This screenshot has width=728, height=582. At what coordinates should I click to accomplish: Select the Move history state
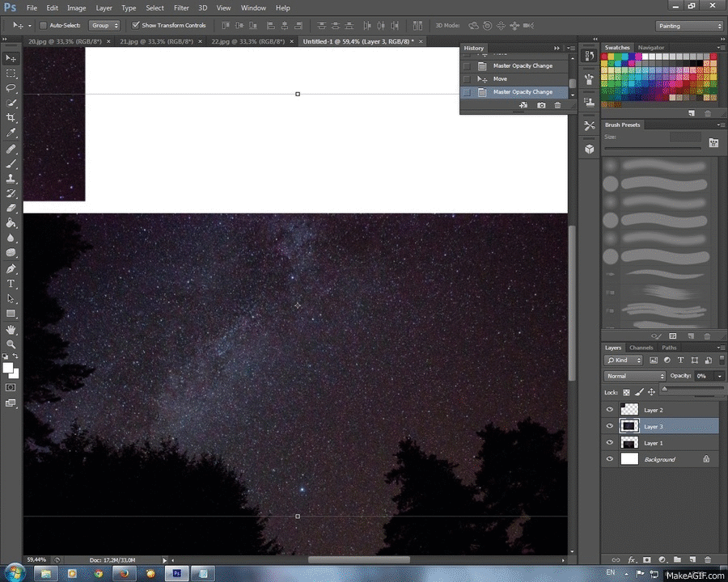(500, 79)
